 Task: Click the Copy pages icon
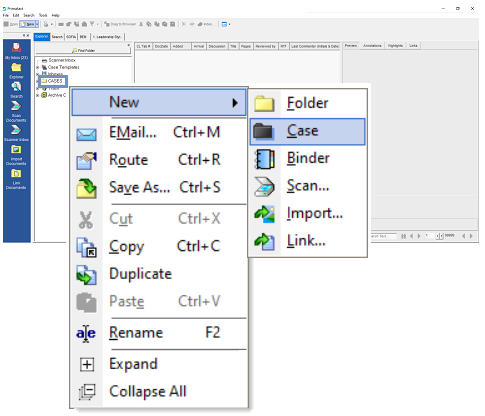[x=86, y=247]
